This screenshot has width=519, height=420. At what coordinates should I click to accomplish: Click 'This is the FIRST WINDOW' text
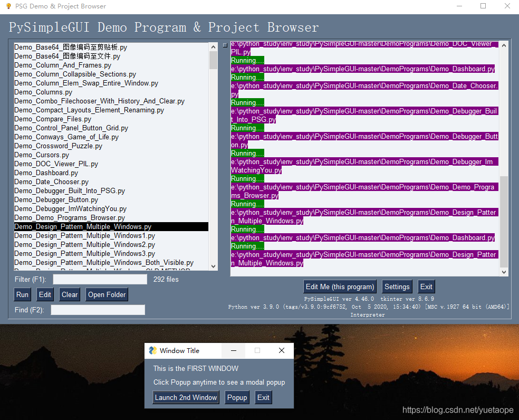(x=196, y=368)
